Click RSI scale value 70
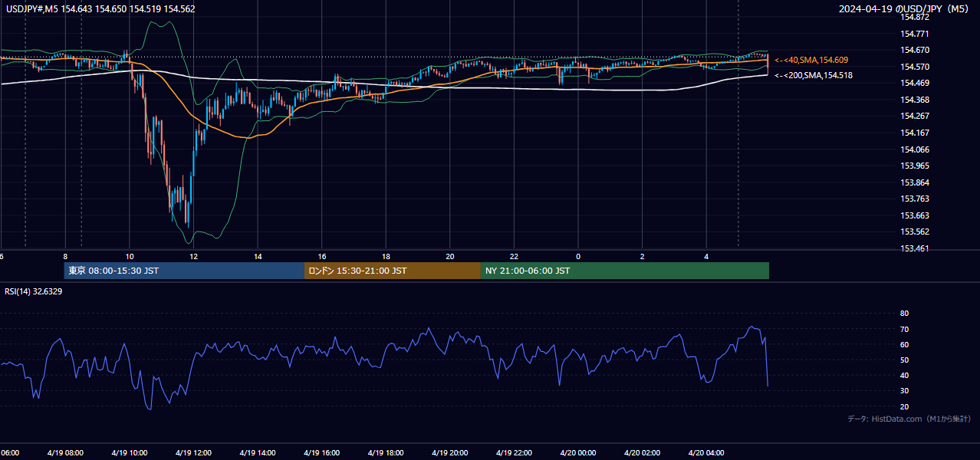The image size is (980, 460). (904, 329)
